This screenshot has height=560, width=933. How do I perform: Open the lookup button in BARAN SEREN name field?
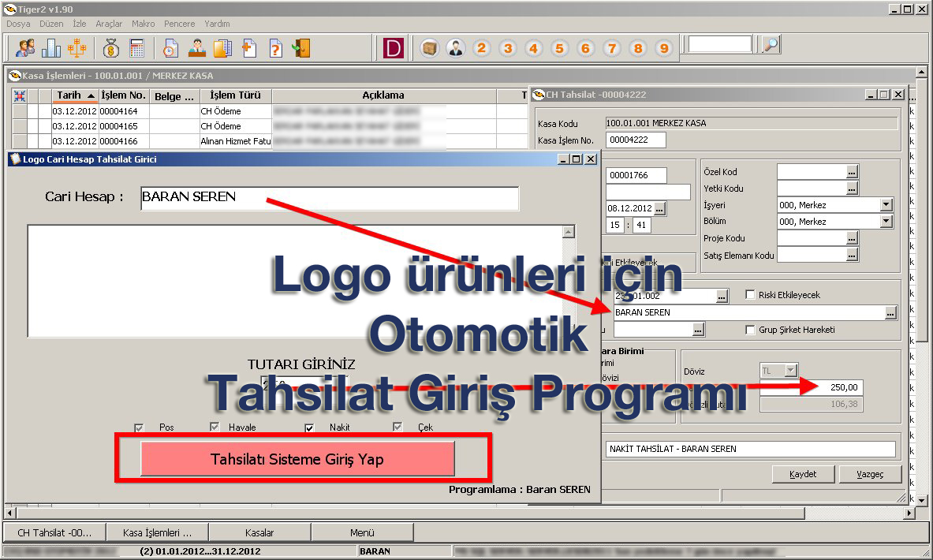click(890, 313)
